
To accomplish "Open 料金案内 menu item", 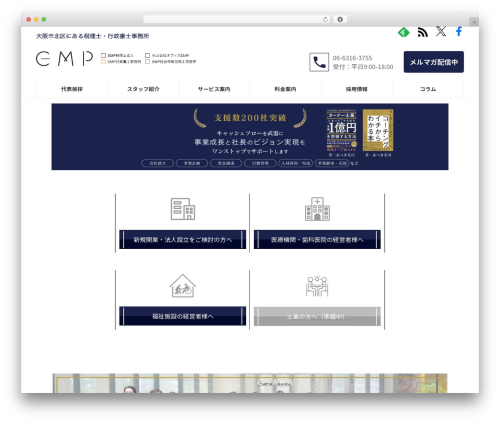I will [x=285, y=89].
